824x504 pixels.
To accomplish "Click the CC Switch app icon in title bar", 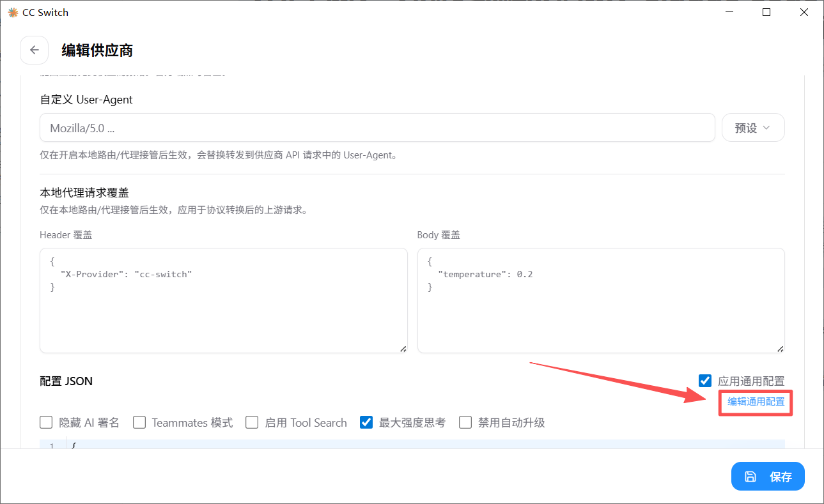I will tap(13, 12).
